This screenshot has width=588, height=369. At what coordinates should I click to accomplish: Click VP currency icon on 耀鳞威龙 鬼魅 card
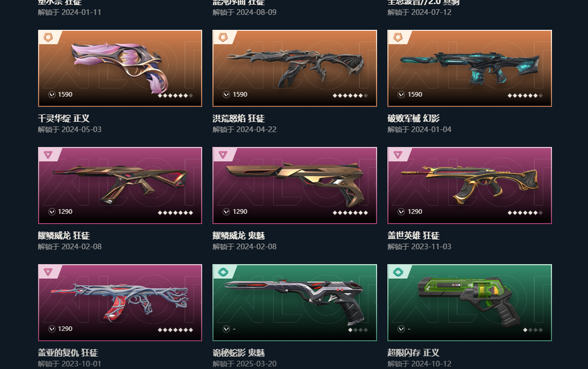(226, 212)
